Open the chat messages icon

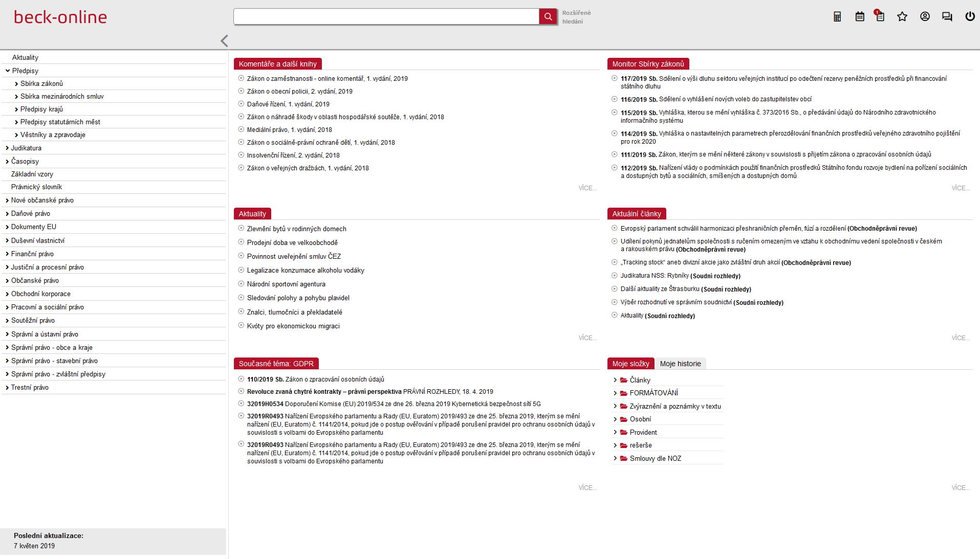tap(947, 17)
